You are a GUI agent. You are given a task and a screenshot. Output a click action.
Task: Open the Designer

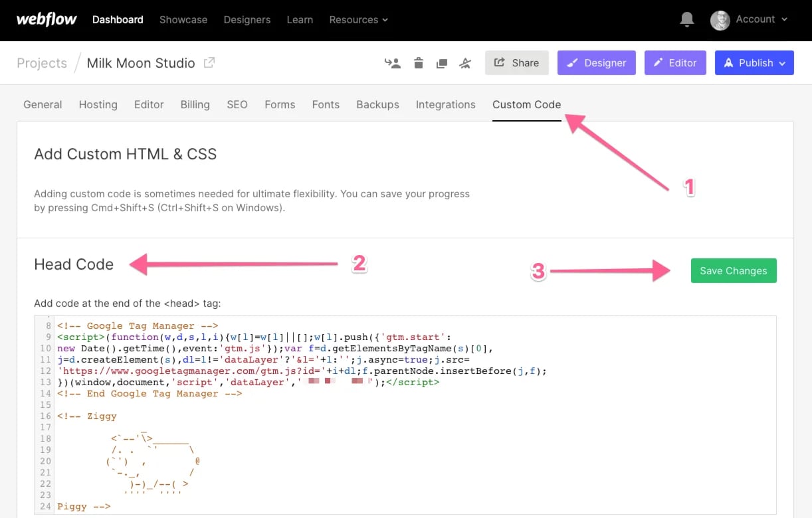tap(596, 62)
